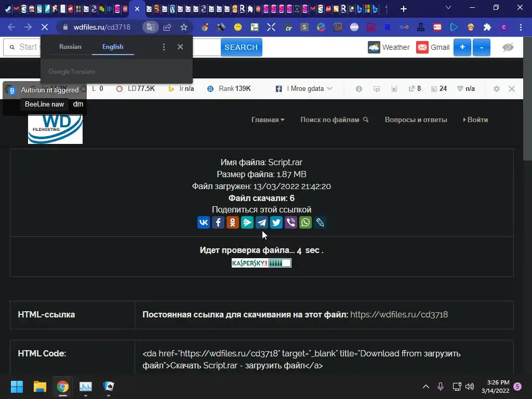532x399 pixels.
Task: Open tab search chevron in title bar
Action: click(448, 8)
